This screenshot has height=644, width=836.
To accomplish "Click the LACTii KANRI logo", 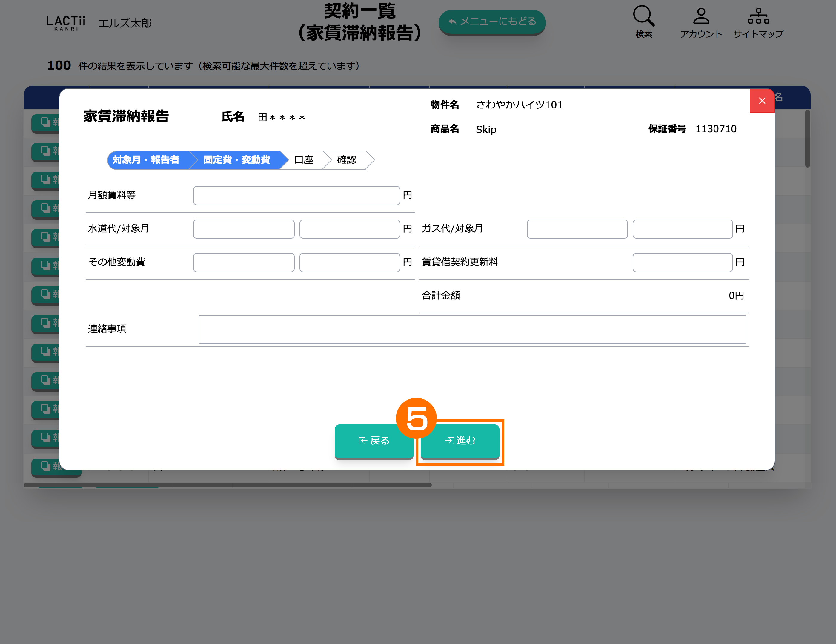I will pyautogui.click(x=66, y=23).
